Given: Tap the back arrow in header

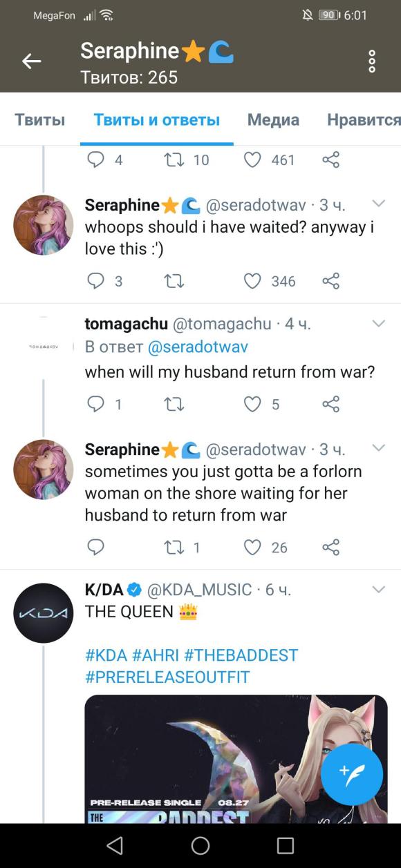Looking at the screenshot, I should (32, 61).
